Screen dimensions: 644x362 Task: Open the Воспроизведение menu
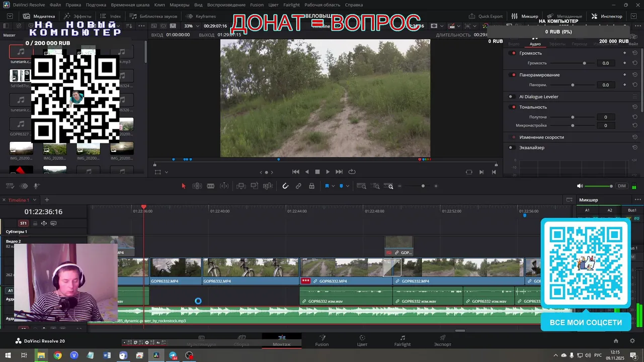point(226,5)
